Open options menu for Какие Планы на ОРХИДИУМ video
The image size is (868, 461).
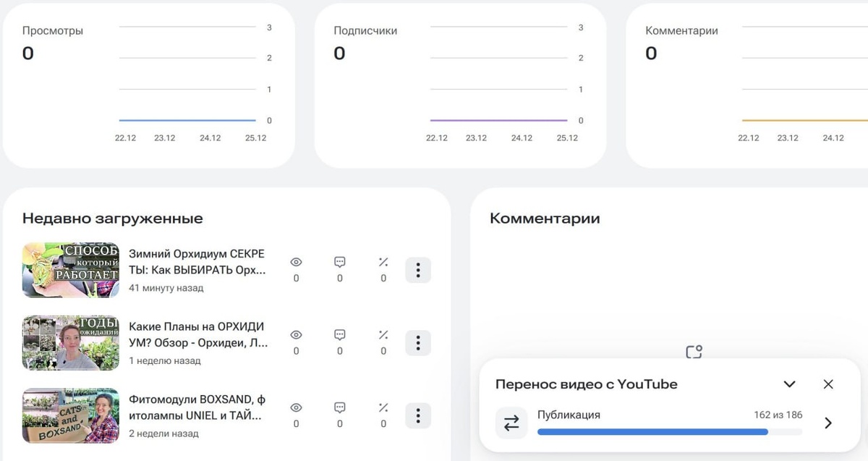tap(418, 343)
